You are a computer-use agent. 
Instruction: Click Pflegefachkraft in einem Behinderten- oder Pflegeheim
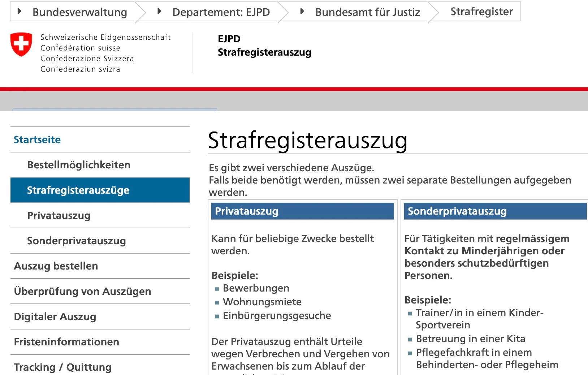coord(487,358)
